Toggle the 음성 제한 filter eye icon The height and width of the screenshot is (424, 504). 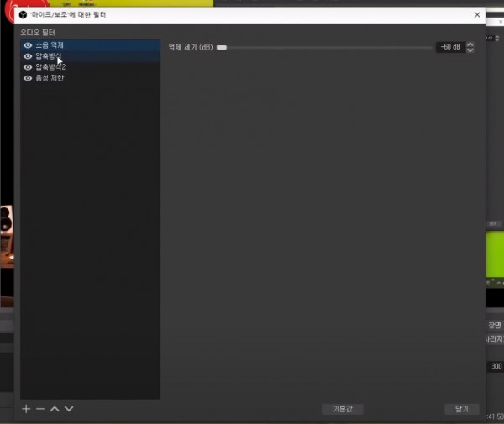tap(28, 78)
